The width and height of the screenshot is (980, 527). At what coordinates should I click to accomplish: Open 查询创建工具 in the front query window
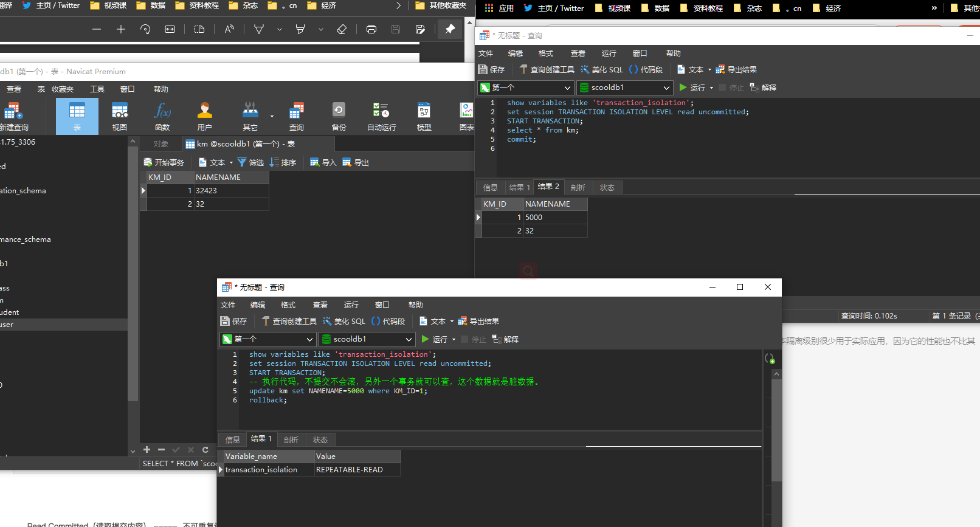click(x=289, y=321)
